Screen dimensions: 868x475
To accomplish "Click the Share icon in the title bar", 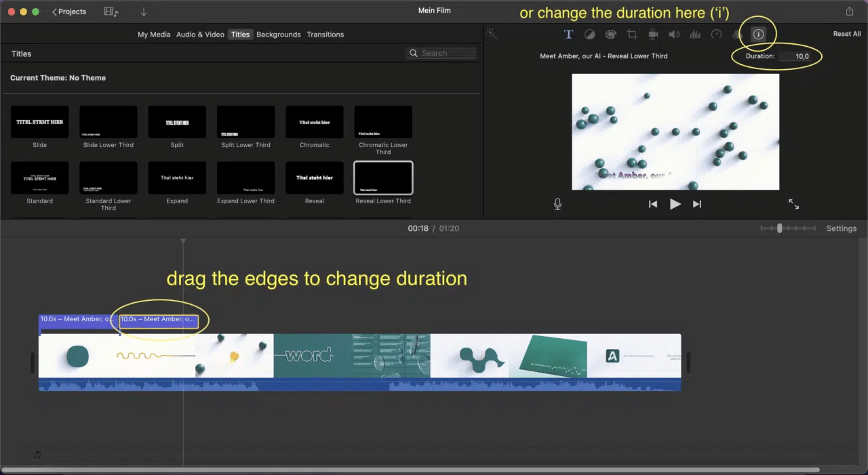I will tap(850, 12).
